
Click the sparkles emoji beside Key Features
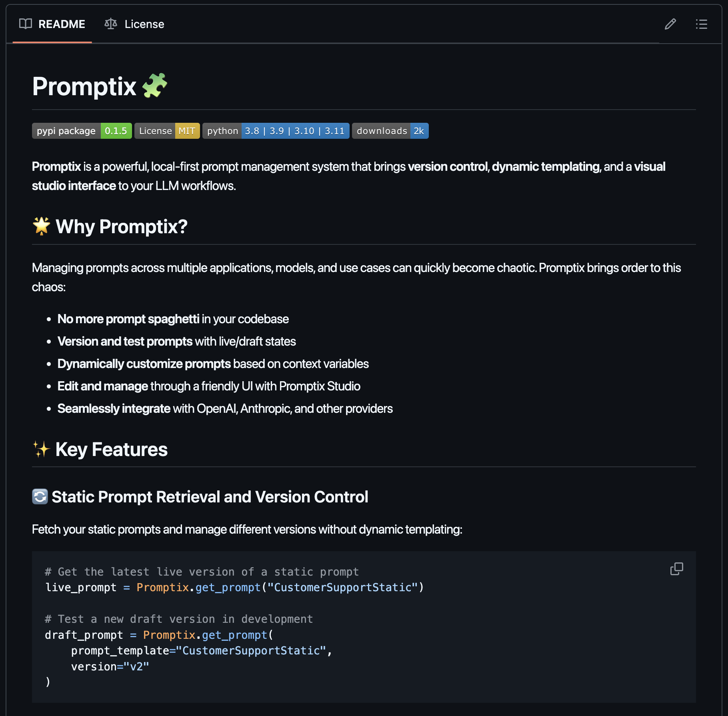click(x=41, y=449)
